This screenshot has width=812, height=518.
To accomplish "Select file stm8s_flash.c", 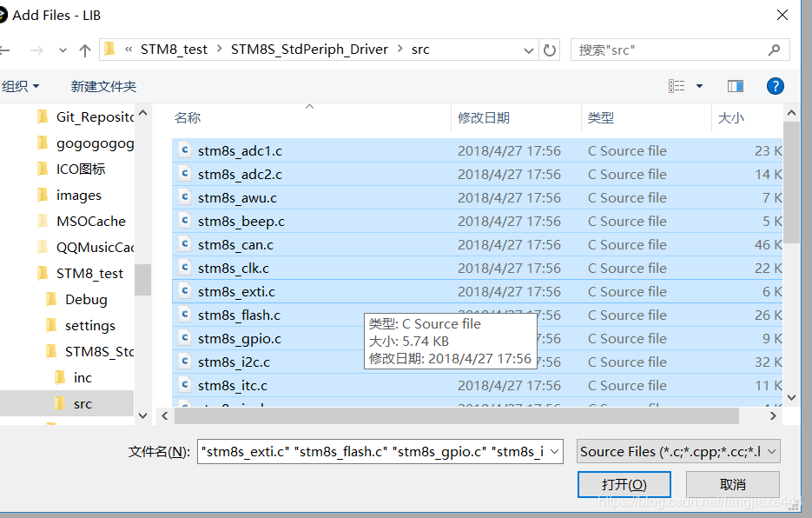I will click(x=477, y=315).
